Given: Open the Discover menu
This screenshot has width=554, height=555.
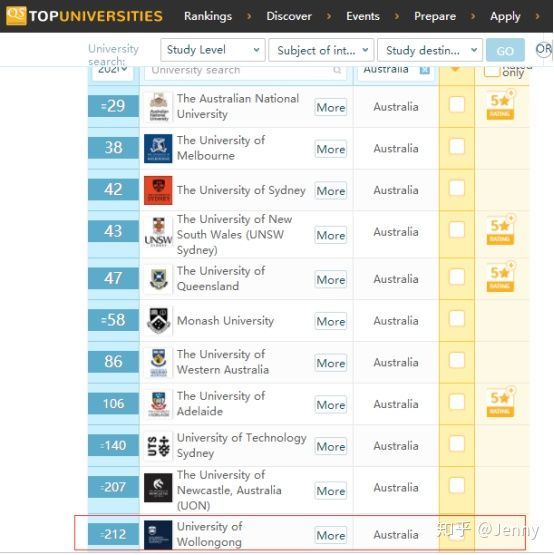Looking at the screenshot, I should pos(289,16).
